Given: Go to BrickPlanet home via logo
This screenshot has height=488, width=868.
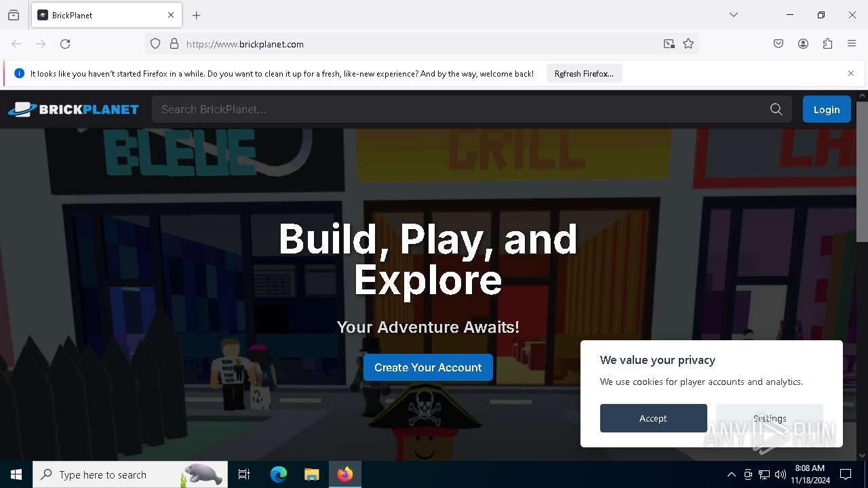Looking at the screenshot, I should (73, 109).
